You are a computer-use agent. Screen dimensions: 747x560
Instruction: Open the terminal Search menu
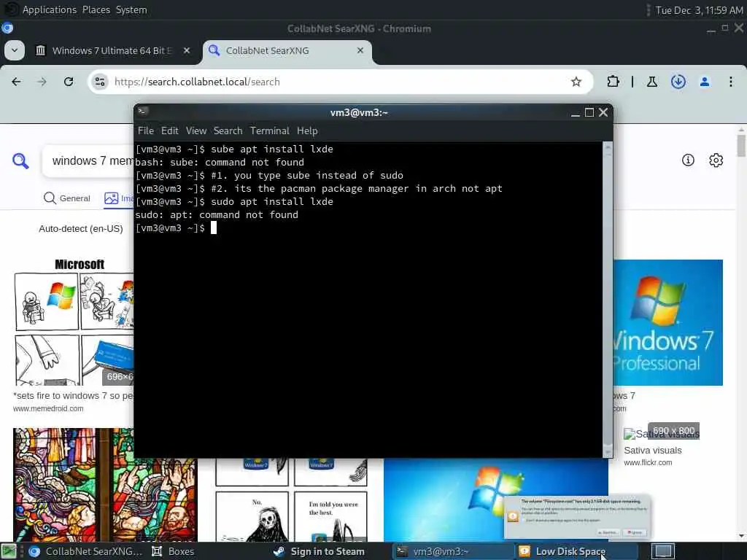[228, 131]
